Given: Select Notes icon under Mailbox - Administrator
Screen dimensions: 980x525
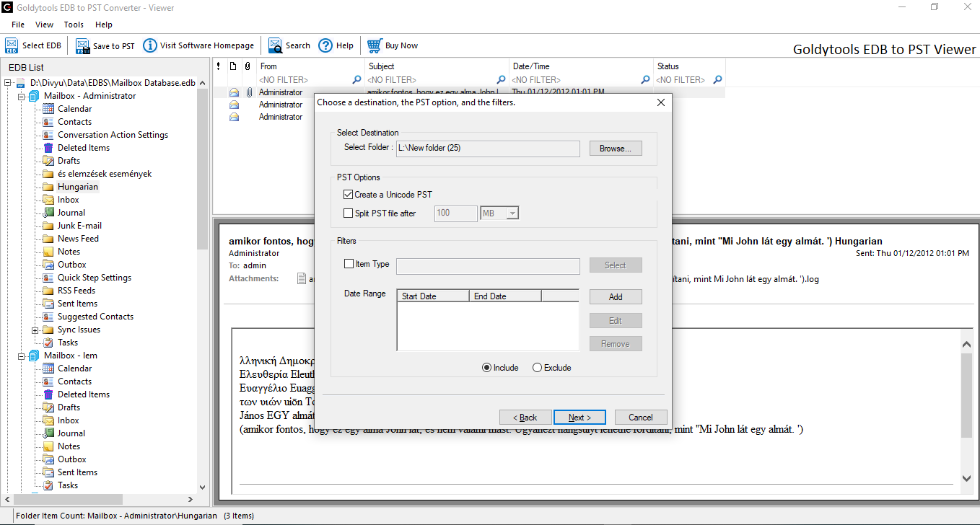Looking at the screenshot, I should coord(48,252).
